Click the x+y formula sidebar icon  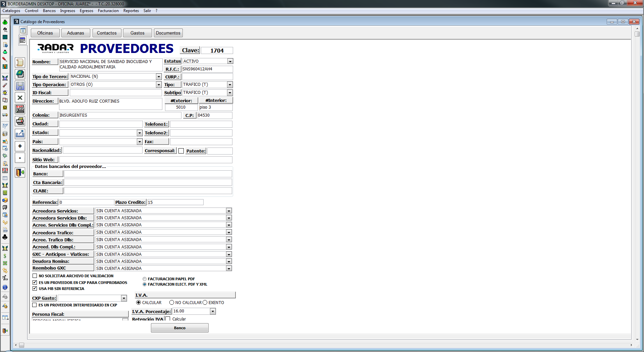tap(5, 126)
